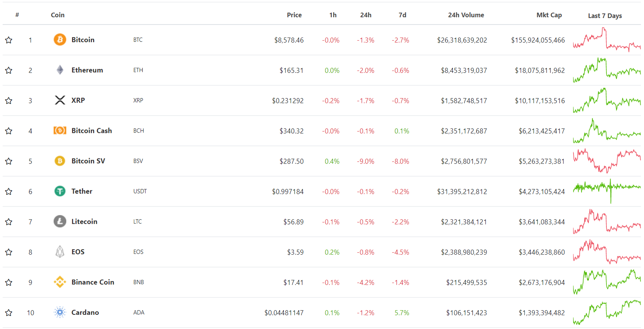
Task: Click the Tether logo icon
Action: 60,191
